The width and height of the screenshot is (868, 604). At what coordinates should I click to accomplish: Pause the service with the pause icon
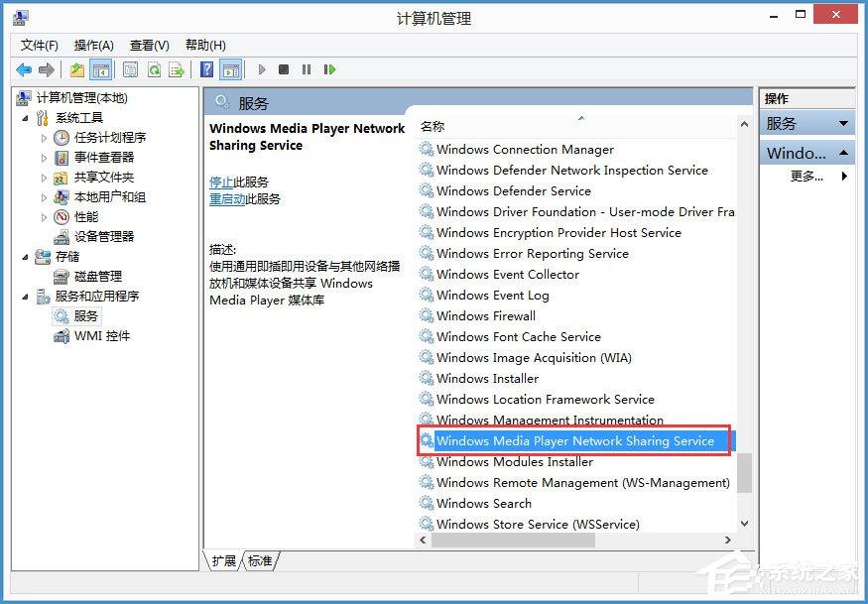pos(308,69)
